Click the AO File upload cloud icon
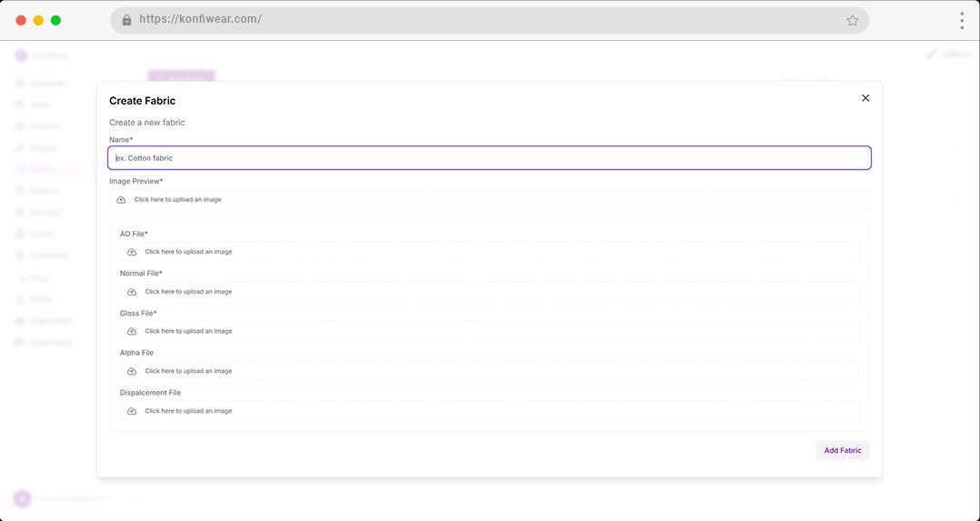 (132, 252)
